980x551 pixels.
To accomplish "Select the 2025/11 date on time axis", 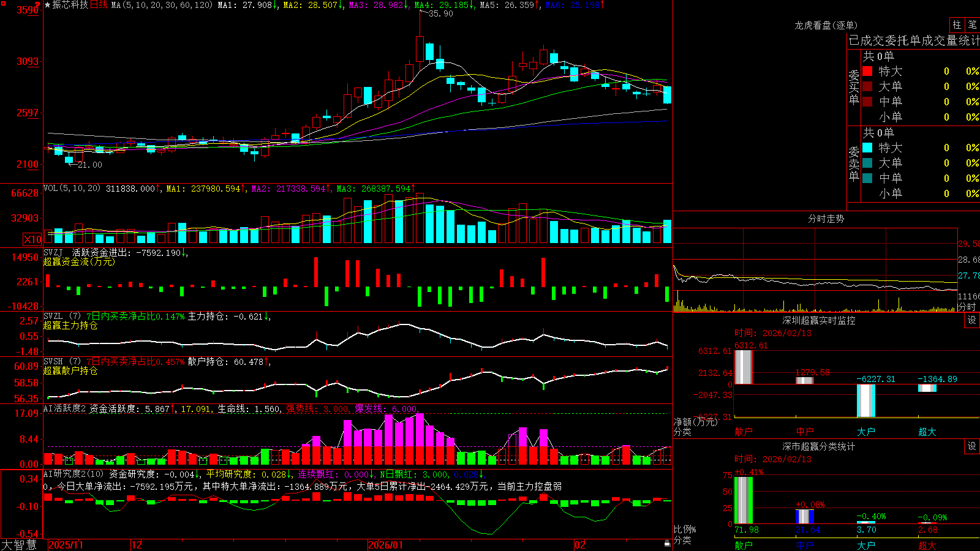I will [66, 545].
